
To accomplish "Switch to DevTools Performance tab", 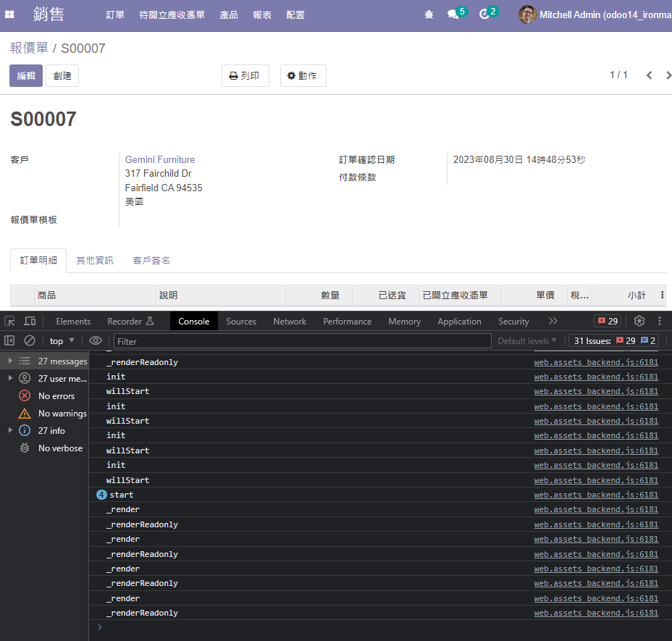I will [347, 321].
